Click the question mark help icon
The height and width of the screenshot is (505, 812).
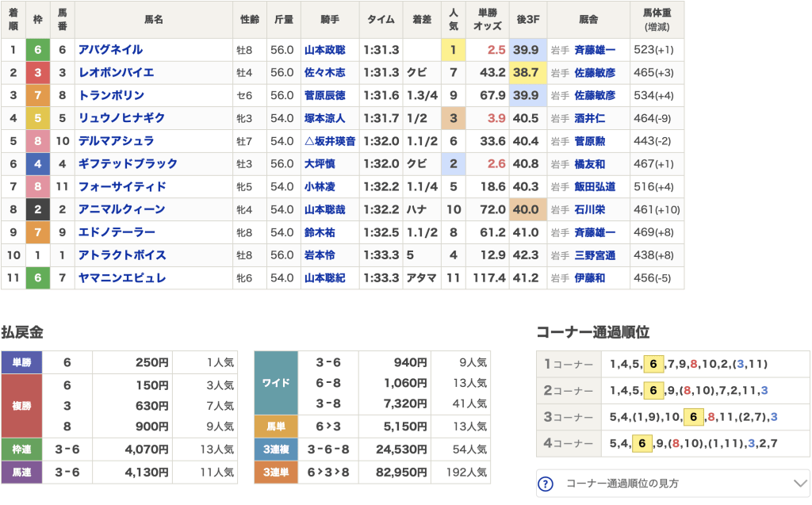click(x=546, y=484)
